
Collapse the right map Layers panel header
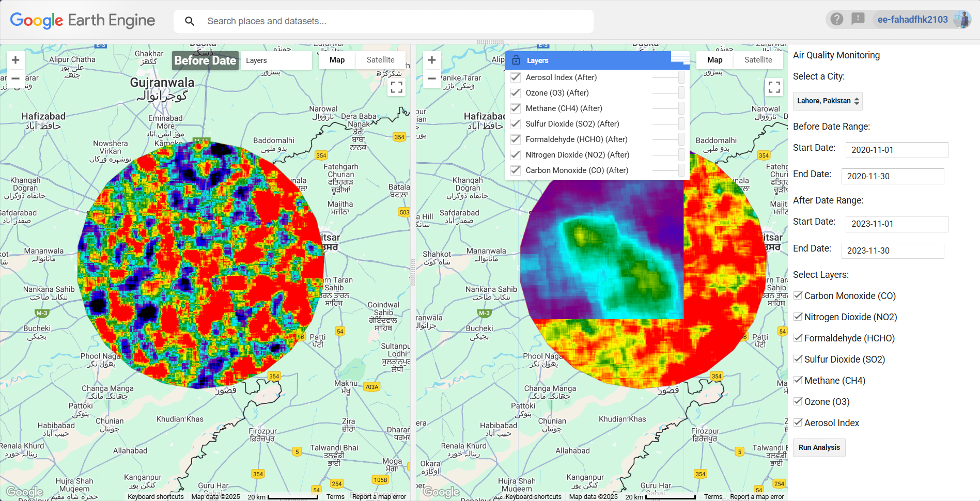coord(597,60)
